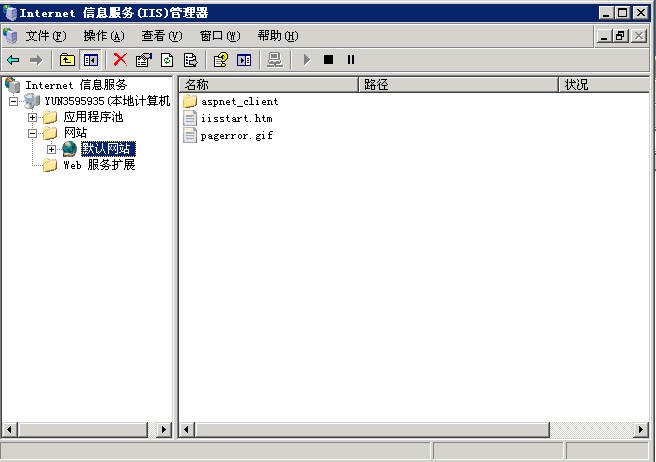Click right arrow of list pane scrollbar

pyautogui.click(x=641, y=429)
